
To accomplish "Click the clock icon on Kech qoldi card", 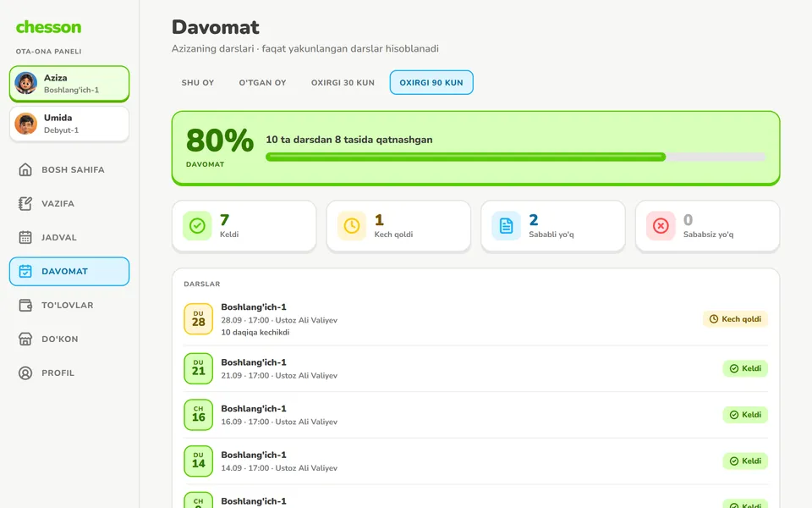I will tap(352, 226).
